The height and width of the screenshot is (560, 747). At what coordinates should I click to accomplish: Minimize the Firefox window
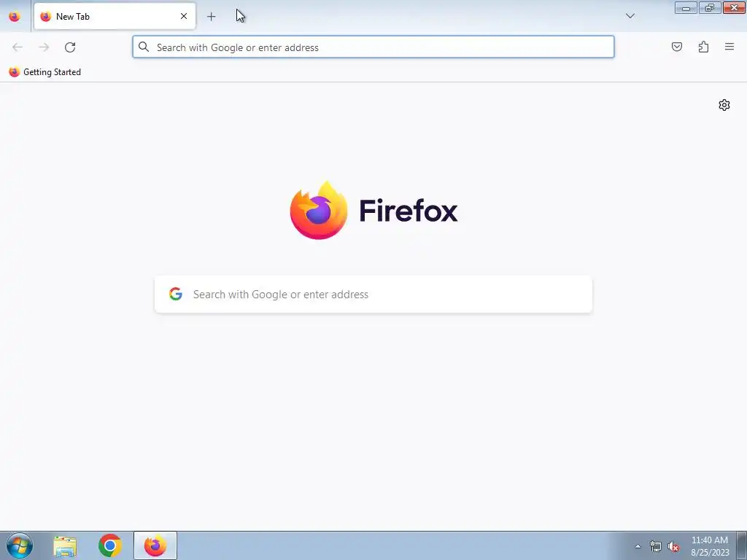pos(686,7)
